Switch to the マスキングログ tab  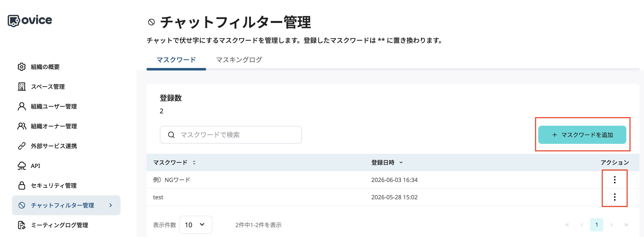click(239, 60)
